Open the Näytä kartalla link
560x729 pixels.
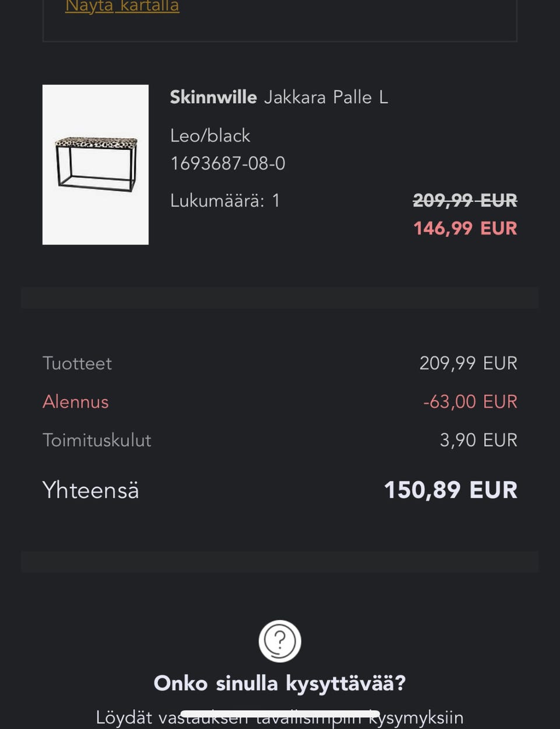tap(122, 7)
